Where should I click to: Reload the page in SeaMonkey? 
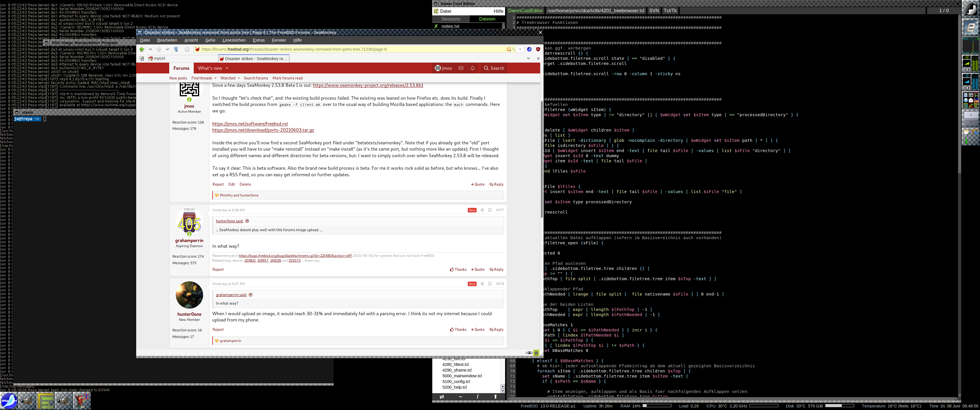coord(176,49)
